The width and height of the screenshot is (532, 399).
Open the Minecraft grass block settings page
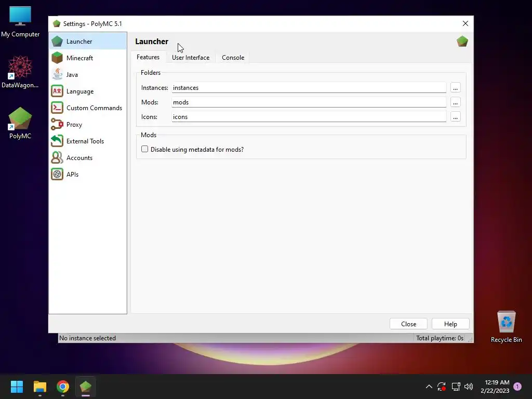[x=57, y=58]
